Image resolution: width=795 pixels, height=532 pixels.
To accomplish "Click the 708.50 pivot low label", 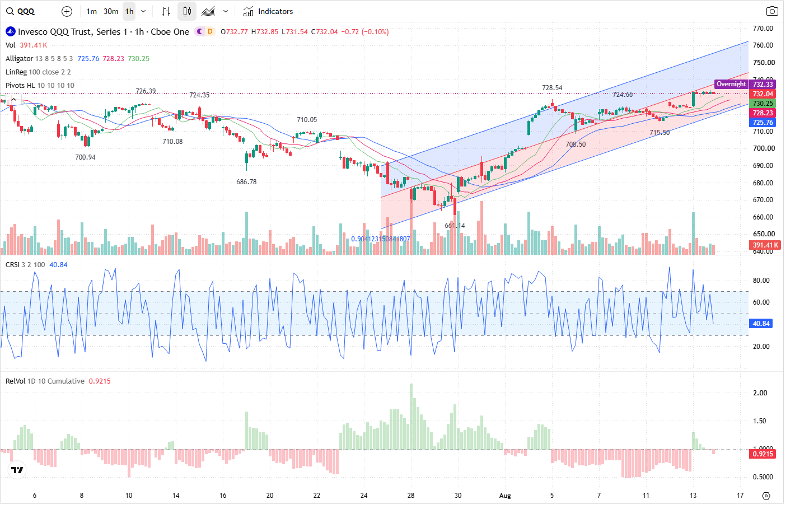I will point(576,144).
